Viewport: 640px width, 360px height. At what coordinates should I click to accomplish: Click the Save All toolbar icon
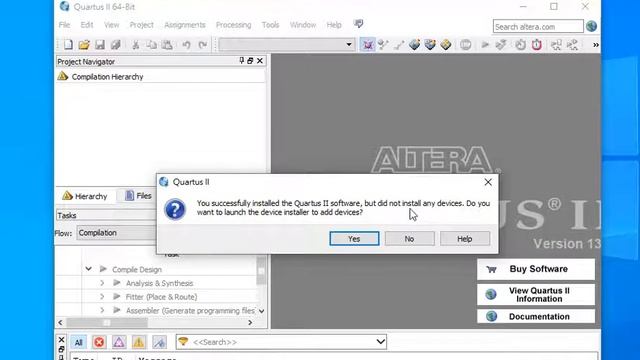(x=116, y=44)
